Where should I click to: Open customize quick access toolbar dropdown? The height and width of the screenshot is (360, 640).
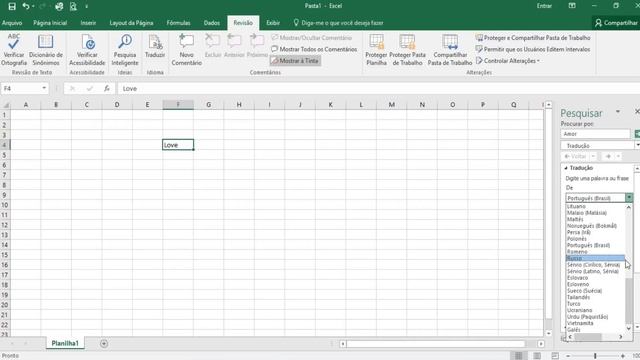point(87,6)
